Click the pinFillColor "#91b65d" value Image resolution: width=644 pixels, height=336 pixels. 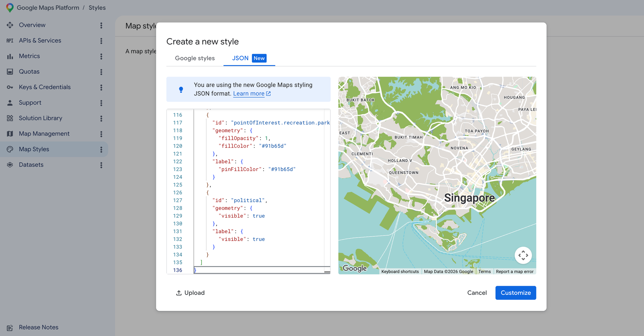(x=282, y=169)
